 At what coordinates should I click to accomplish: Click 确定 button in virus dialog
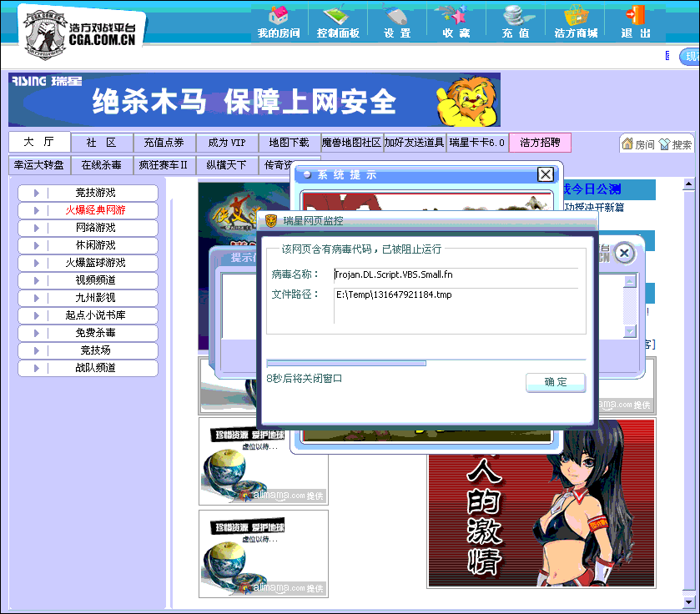pos(556,382)
